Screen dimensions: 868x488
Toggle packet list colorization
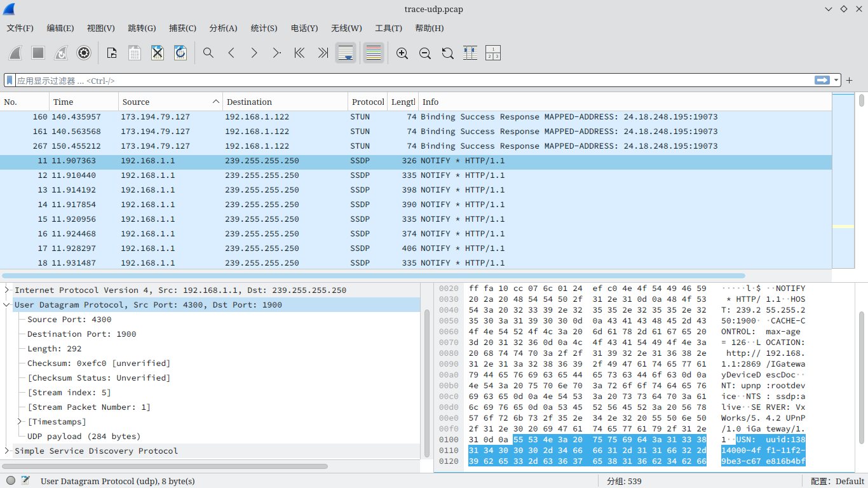pos(374,53)
